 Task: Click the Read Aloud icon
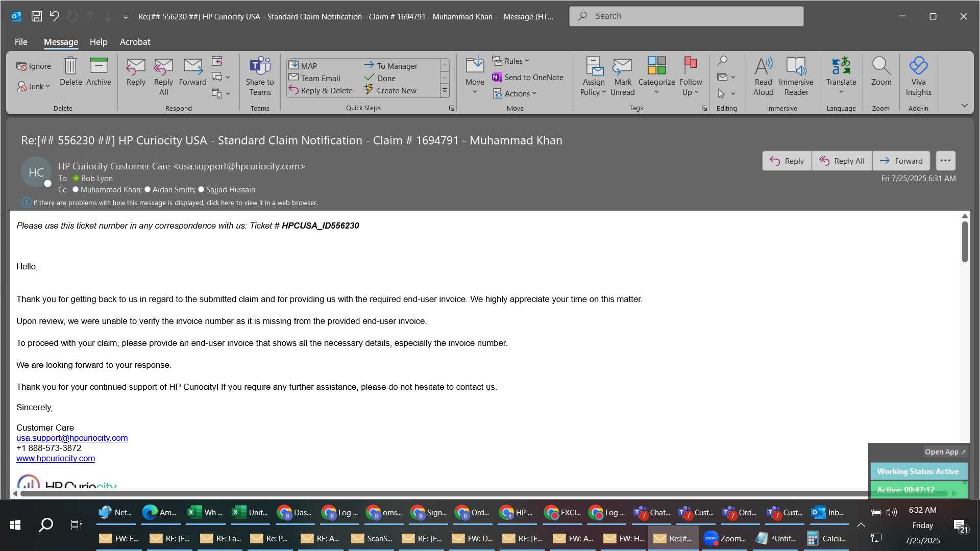(763, 77)
